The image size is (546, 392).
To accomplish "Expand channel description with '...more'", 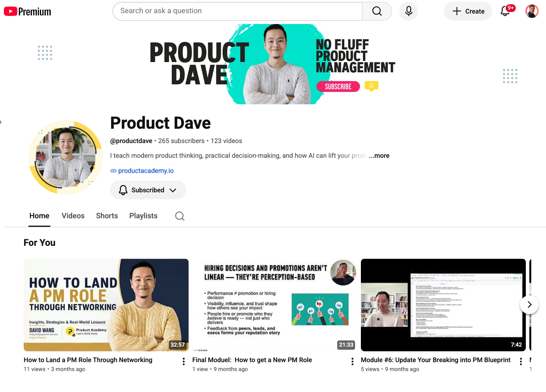I will click(x=379, y=155).
